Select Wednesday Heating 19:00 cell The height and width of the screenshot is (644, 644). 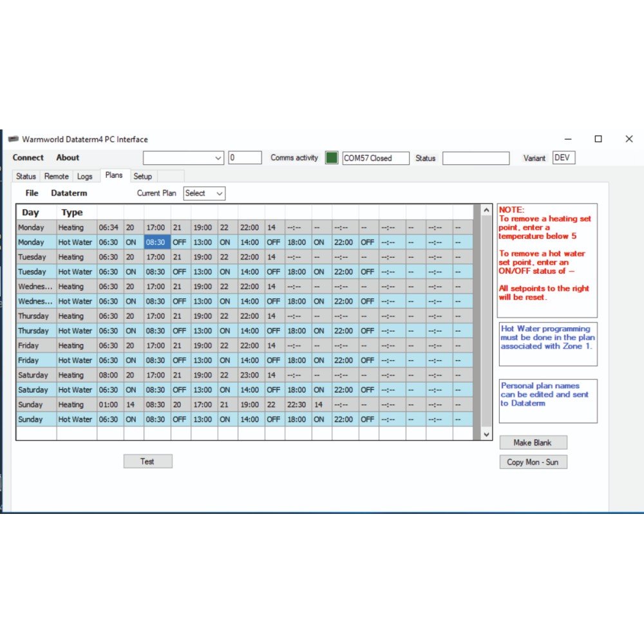(x=204, y=287)
